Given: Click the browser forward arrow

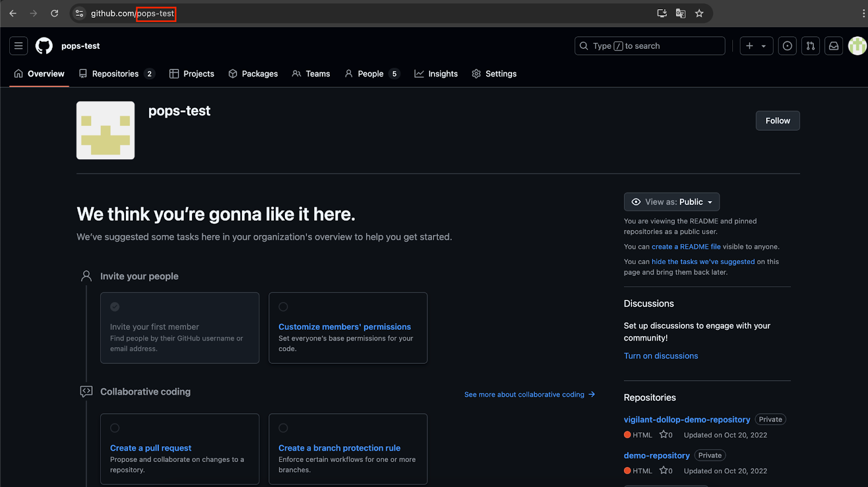Looking at the screenshot, I should tap(34, 14).
